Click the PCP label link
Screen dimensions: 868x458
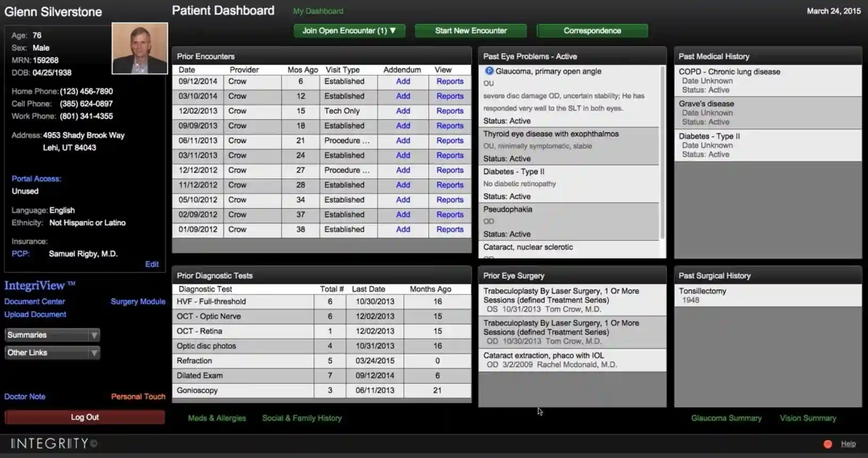[x=21, y=253]
